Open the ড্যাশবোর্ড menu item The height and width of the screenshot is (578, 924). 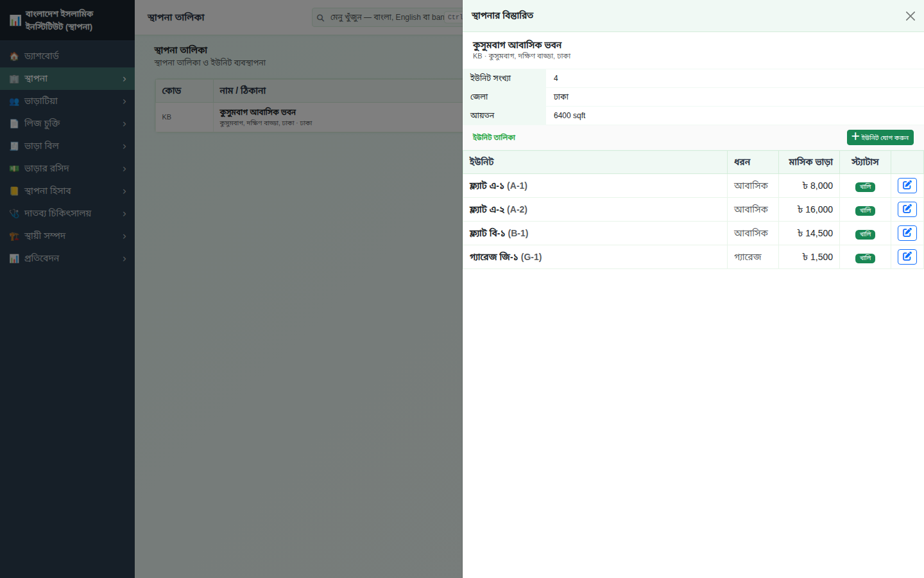[x=67, y=57]
